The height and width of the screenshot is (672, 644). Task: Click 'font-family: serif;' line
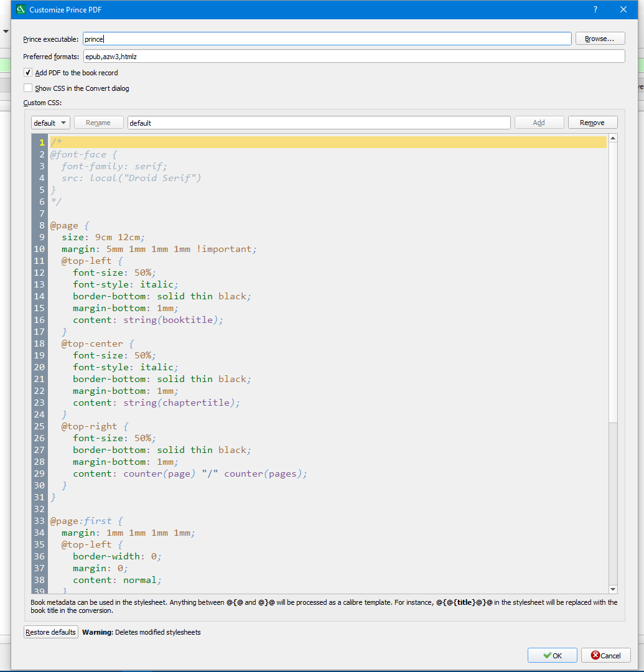pyautogui.click(x=114, y=166)
